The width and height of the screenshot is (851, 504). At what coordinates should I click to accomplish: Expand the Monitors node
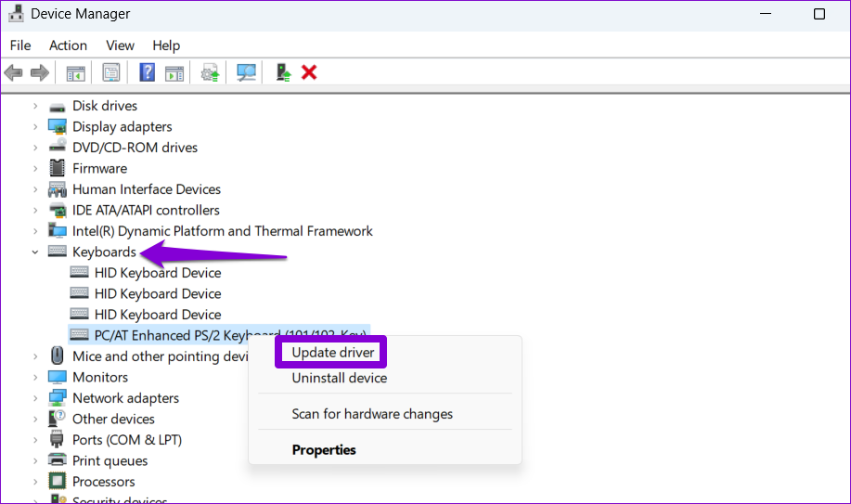(35, 377)
